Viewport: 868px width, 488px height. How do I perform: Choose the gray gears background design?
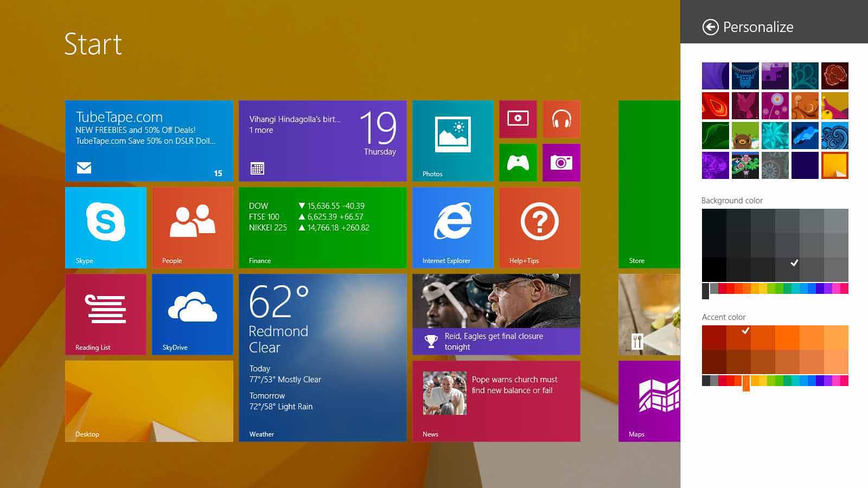pyautogui.click(x=775, y=165)
